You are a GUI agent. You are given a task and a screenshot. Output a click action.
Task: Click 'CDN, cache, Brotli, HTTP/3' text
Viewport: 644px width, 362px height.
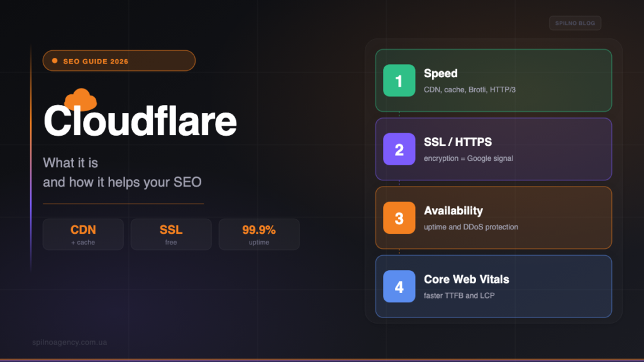(x=469, y=89)
